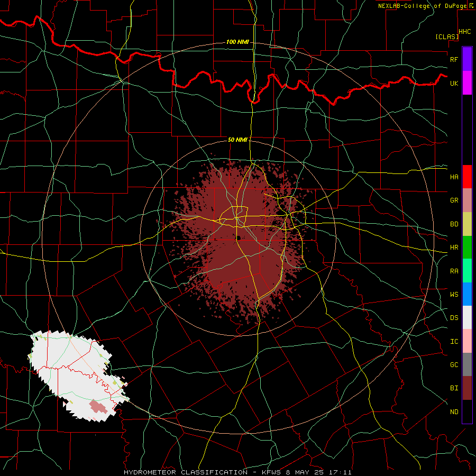Screen dimensions: 476x476
Task: Click the purple RF legend color swatch
Action: 467,59
